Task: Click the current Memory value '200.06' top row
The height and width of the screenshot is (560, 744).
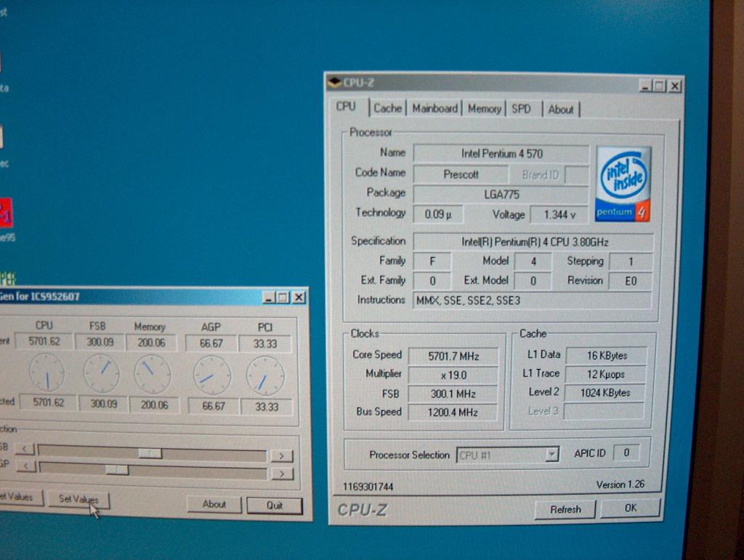Action: click(x=151, y=342)
